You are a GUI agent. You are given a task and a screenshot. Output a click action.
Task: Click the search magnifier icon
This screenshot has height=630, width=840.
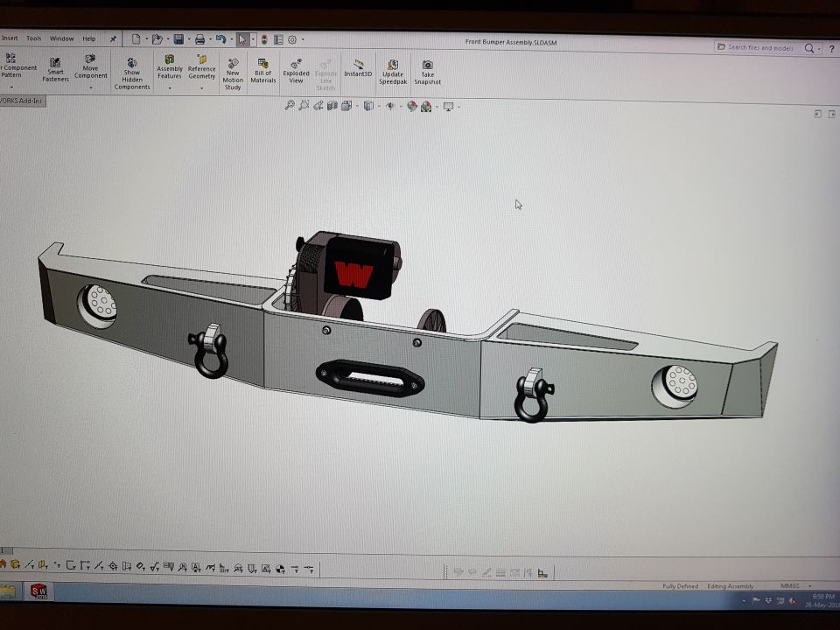click(808, 48)
